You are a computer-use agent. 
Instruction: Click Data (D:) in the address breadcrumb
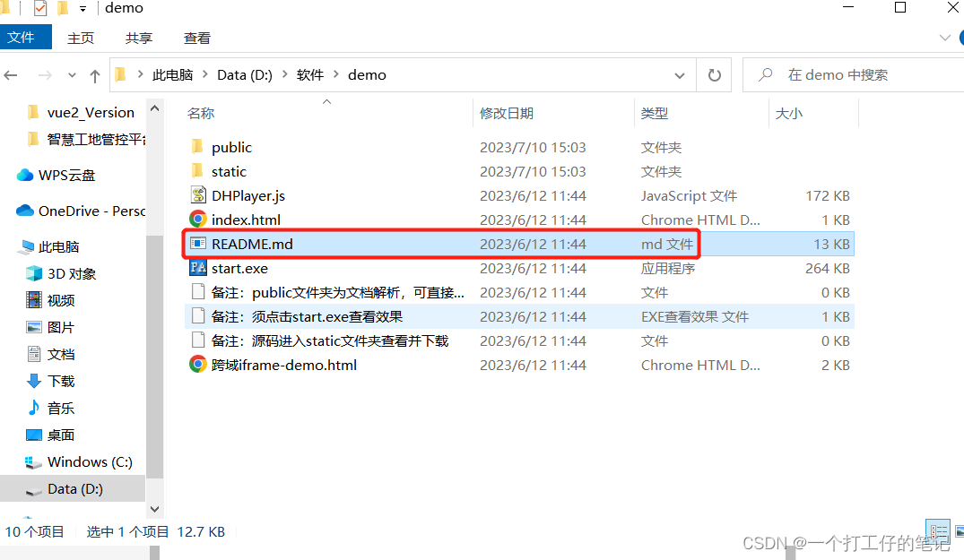pos(245,75)
